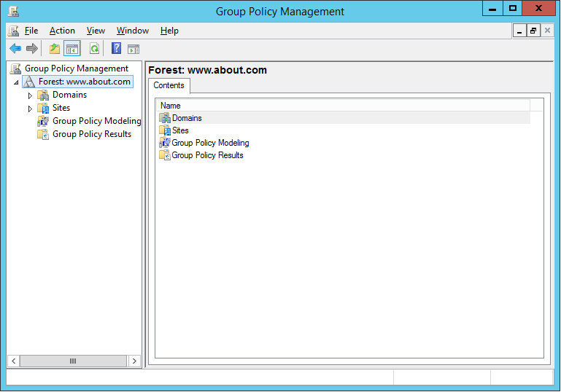This screenshot has height=392, width=561.
Task: Select Forest: www.about.com in the tree
Action: click(x=85, y=82)
